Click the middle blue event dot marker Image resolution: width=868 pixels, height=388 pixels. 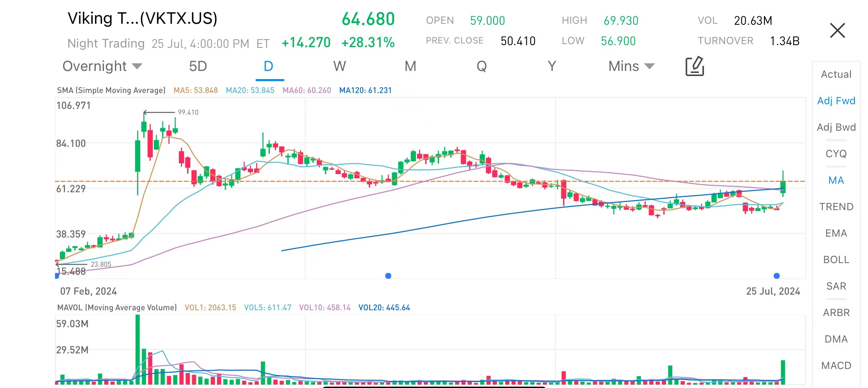click(388, 276)
